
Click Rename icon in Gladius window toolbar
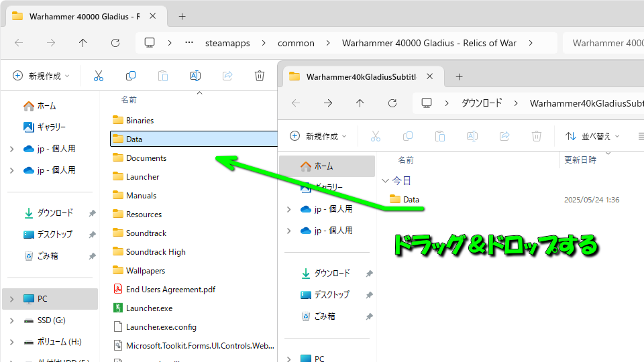[x=195, y=76]
